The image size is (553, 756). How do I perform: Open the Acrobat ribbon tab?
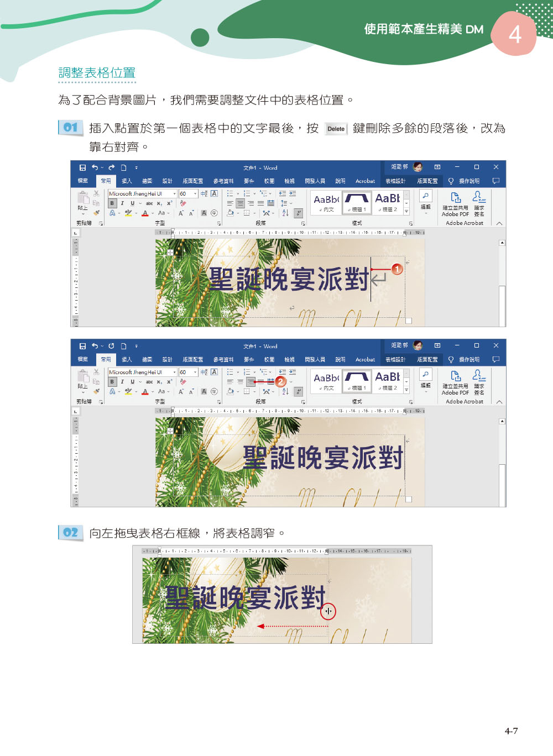[365, 181]
